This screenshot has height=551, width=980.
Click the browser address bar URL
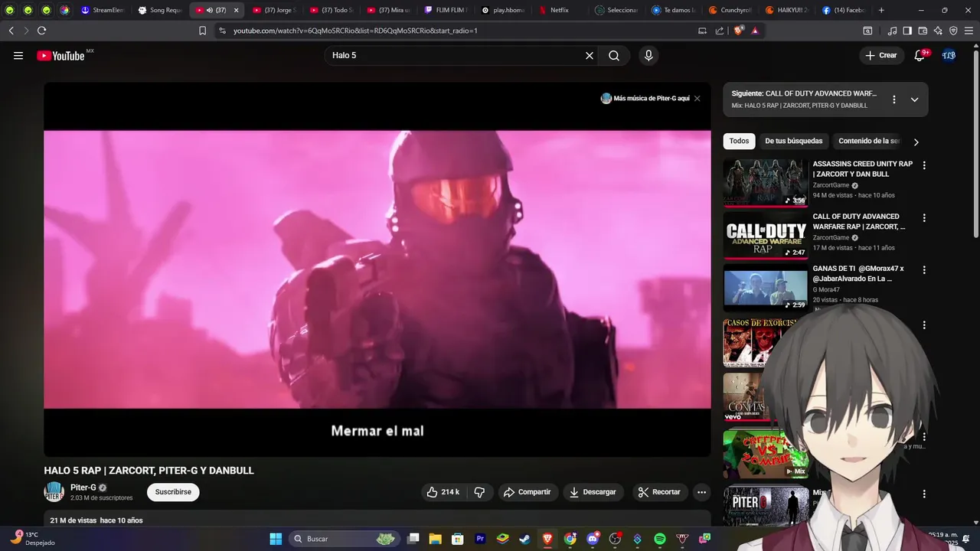[x=355, y=31]
